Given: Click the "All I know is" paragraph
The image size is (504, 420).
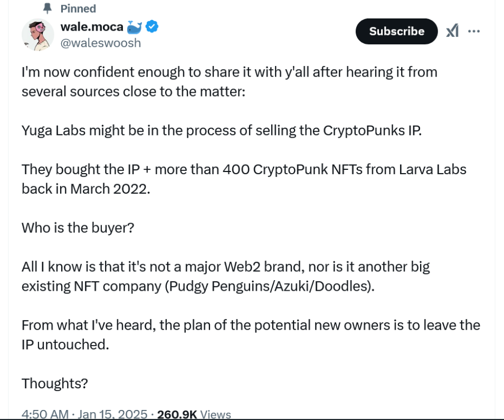Looking at the screenshot, I should click(225, 276).
